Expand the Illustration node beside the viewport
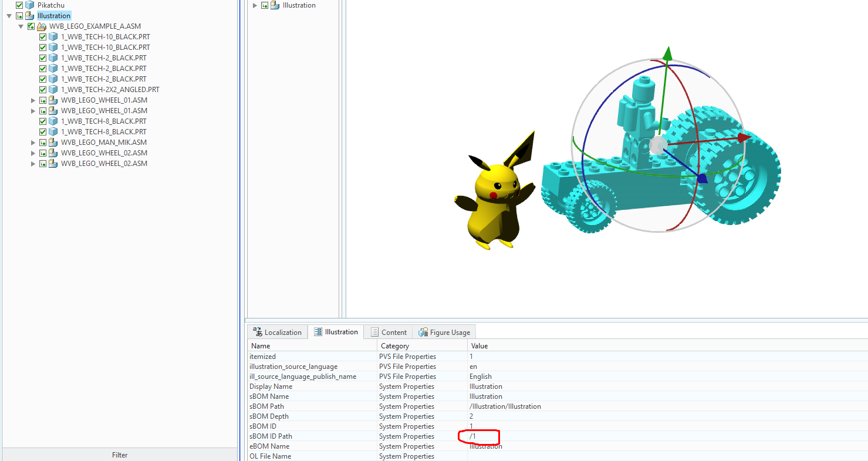868x461 pixels. (255, 5)
